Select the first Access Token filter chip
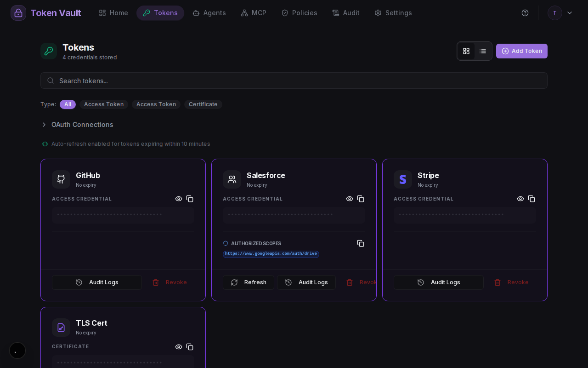Image resolution: width=588 pixels, height=368 pixels. 104,104
